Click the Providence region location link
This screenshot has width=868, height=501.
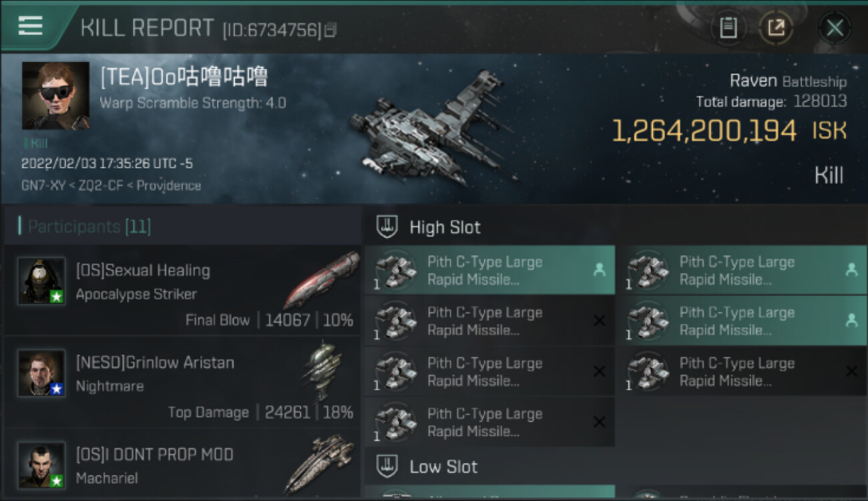tap(169, 186)
